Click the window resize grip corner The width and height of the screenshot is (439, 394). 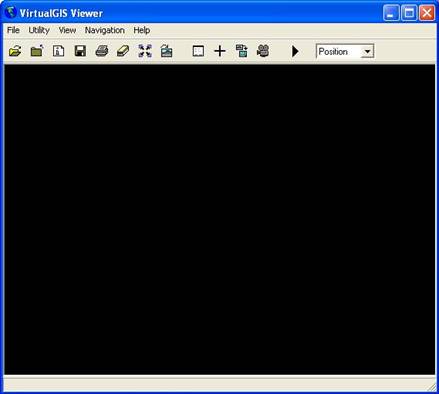tap(432, 387)
